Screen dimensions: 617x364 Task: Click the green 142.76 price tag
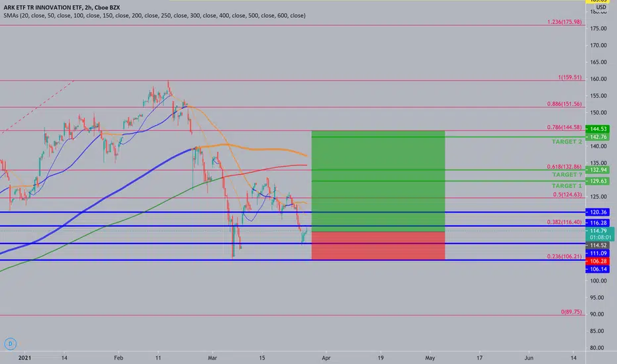click(597, 137)
